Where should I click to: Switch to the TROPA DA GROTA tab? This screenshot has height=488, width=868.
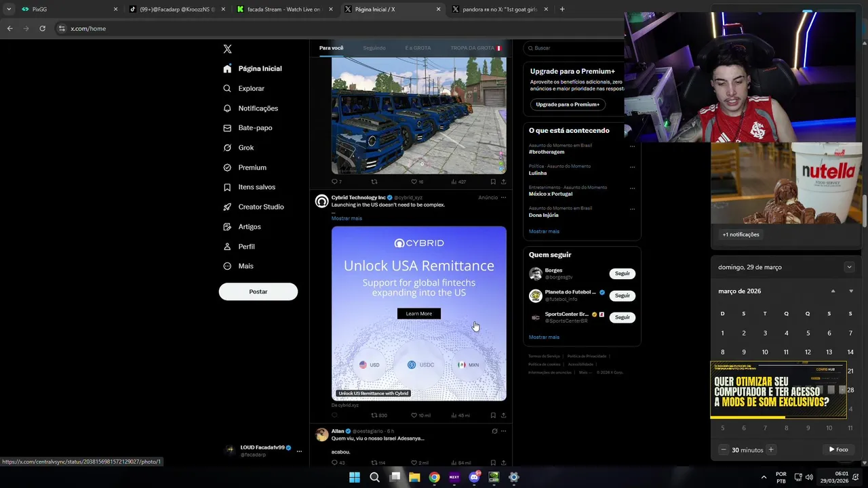[x=475, y=48]
